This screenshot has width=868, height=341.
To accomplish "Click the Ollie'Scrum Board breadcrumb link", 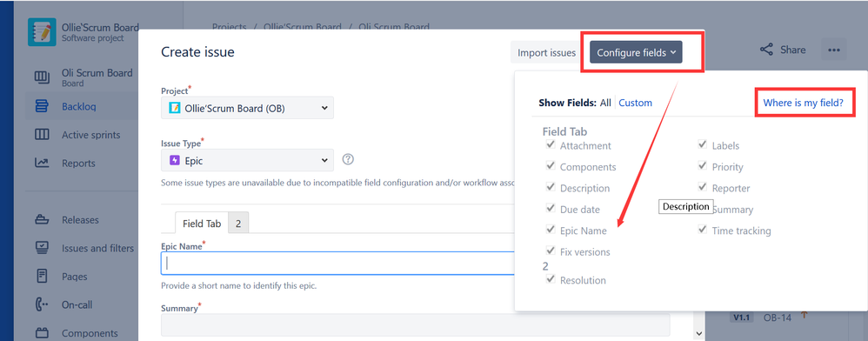I will [304, 27].
